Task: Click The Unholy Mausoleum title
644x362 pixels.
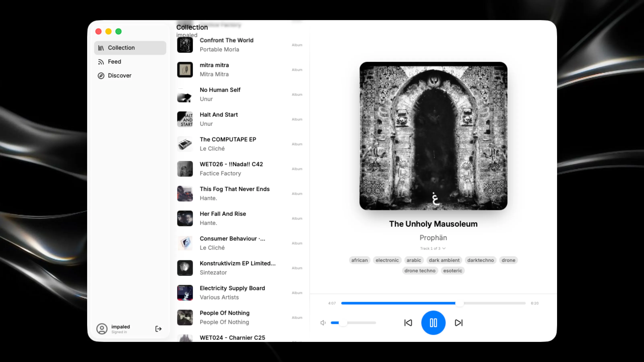Action: click(x=433, y=224)
